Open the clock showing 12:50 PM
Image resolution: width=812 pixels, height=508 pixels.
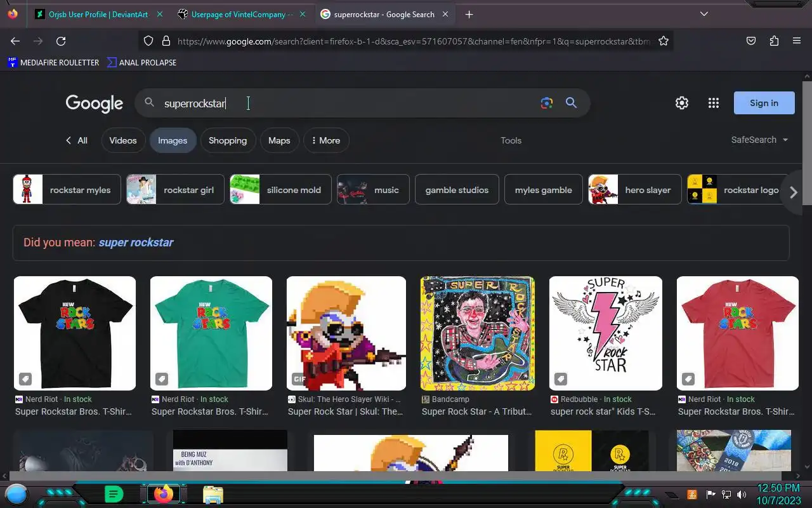pyautogui.click(x=779, y=494)
